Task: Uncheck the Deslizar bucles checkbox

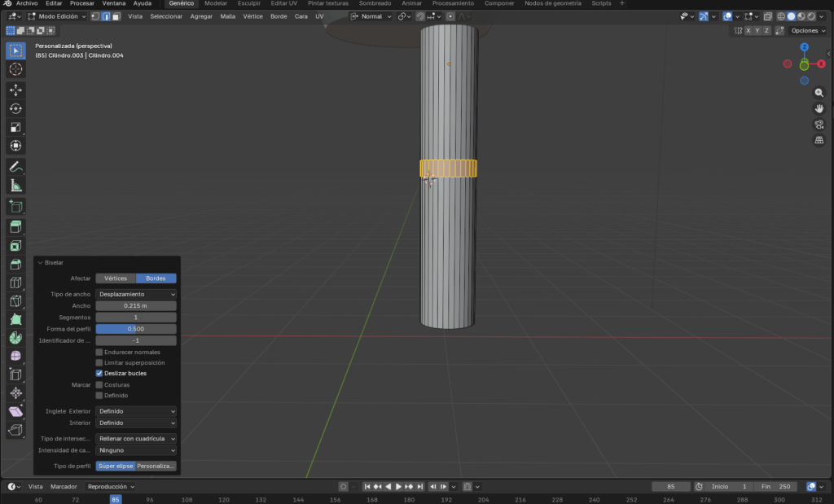Action: [x=99, y=373]
